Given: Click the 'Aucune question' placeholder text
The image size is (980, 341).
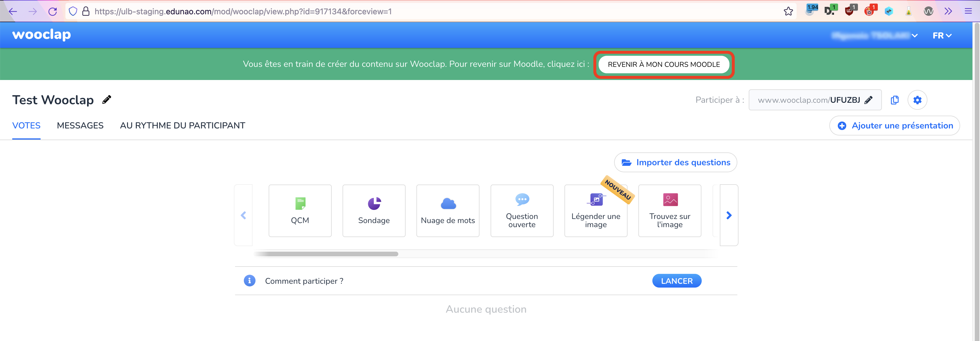Looking at the screenshot, I should pyautogui.click(x=486, y=309).
